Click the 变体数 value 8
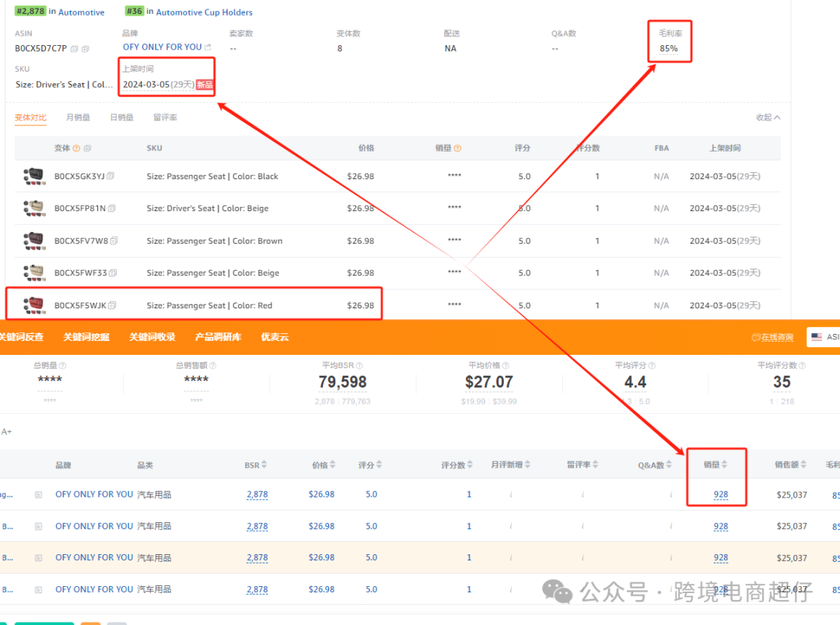This screenshot has height=625, width=840. point(340,49)
